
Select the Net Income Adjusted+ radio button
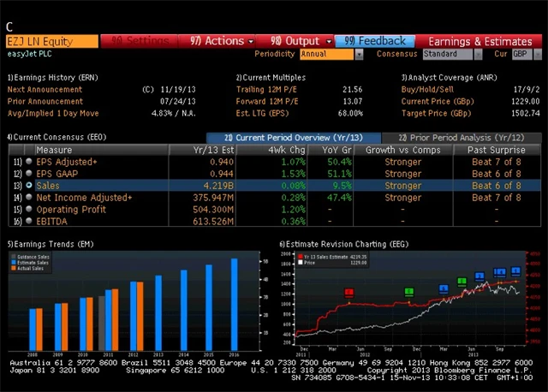tap(30, 198)
